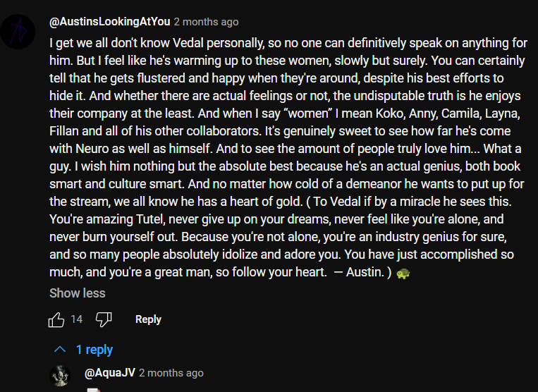Open AquaJV's profile avatar

[x=60, y=376]
